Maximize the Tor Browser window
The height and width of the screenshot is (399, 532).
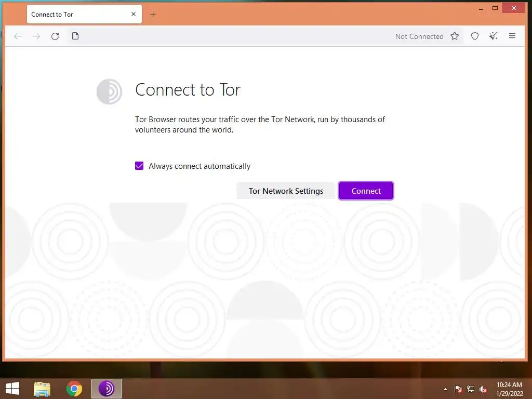click(x=495, y=8)
